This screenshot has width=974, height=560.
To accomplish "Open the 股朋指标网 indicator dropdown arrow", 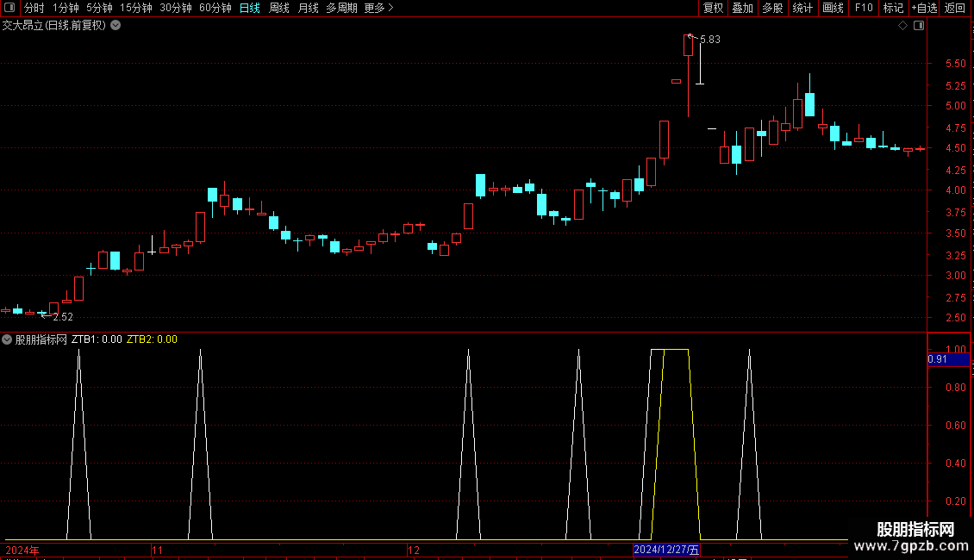I will (7, 339).
